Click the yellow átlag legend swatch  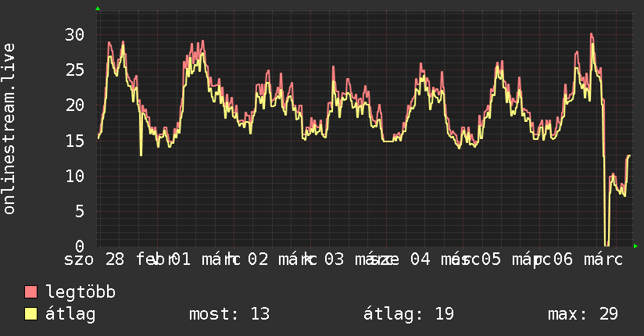pyautogui.click(x=30, y=314)
